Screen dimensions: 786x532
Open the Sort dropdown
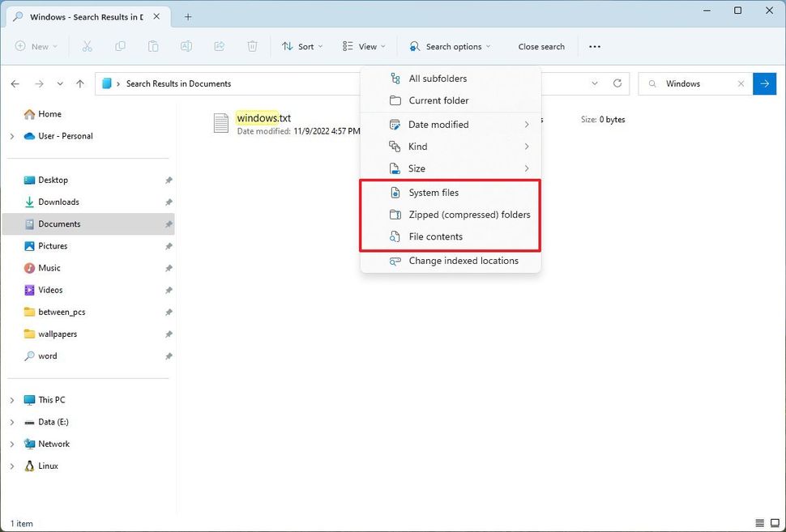301,46
